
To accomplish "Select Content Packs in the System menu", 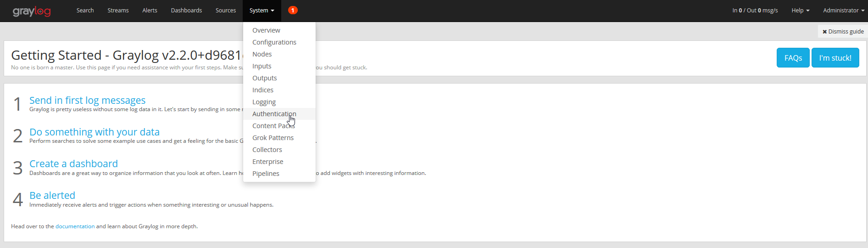I will [x=279, y=126].
